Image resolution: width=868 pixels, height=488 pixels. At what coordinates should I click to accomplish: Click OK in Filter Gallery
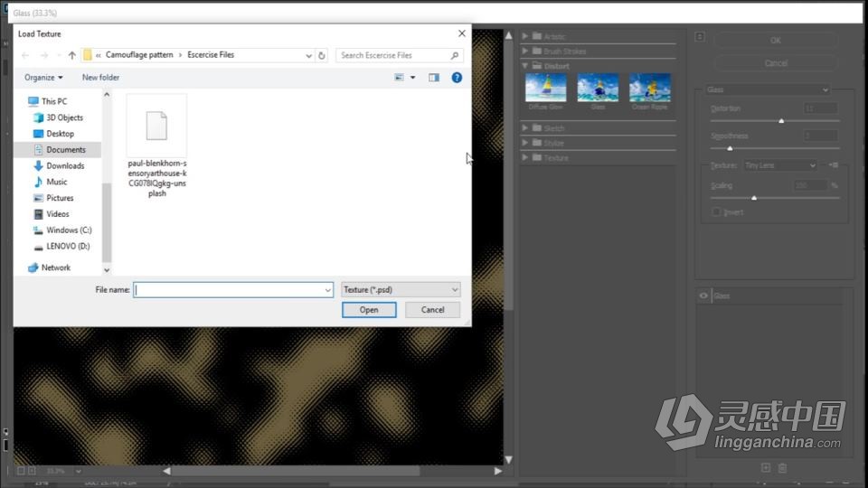tap(776, 40)
